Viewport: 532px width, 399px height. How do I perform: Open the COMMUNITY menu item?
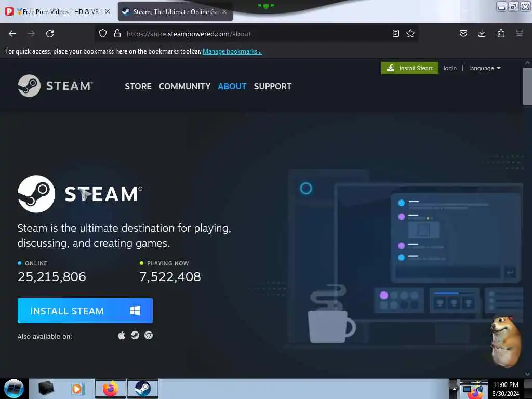click(x=184, y=87)
